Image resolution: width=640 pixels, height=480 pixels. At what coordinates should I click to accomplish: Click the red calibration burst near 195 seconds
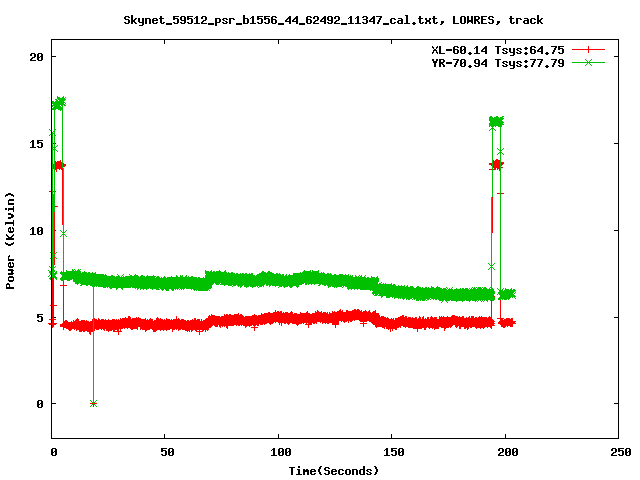tap(496, 165)
